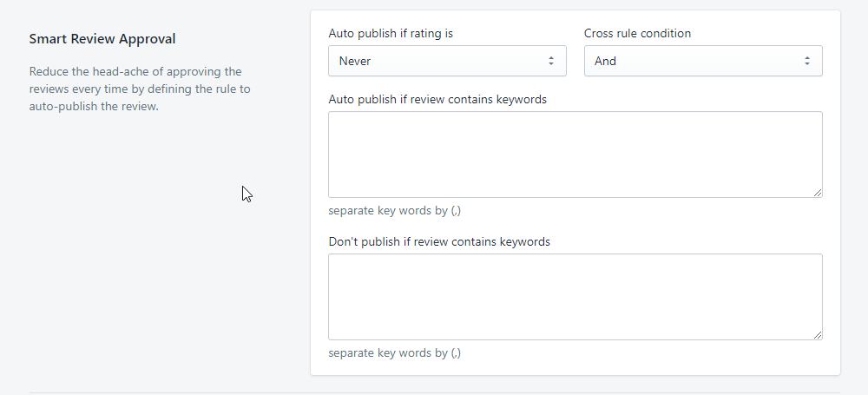Click "Auto publish if review contains keywords" label
The height and width of the screenshot is (395, 868).
point(437,99)
